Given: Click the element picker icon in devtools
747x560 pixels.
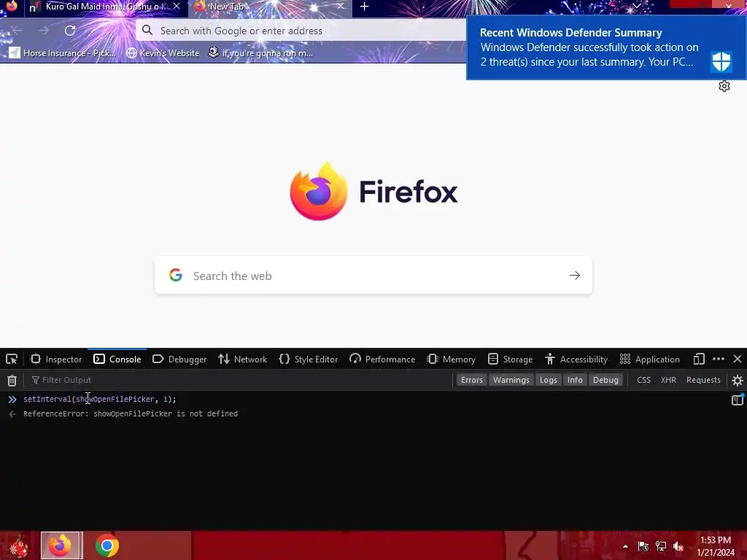Looking at the screenshot, I should (12, 359).
